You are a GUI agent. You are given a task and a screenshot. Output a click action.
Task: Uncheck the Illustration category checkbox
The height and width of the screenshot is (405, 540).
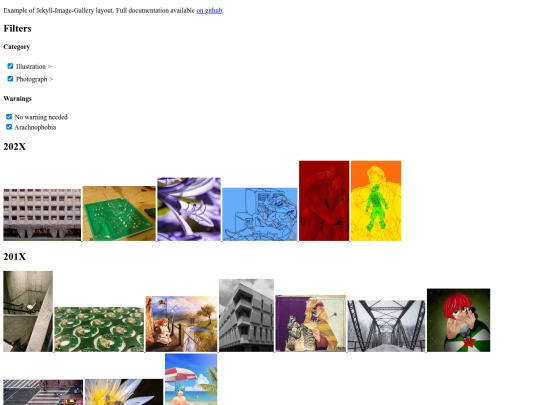10,66
